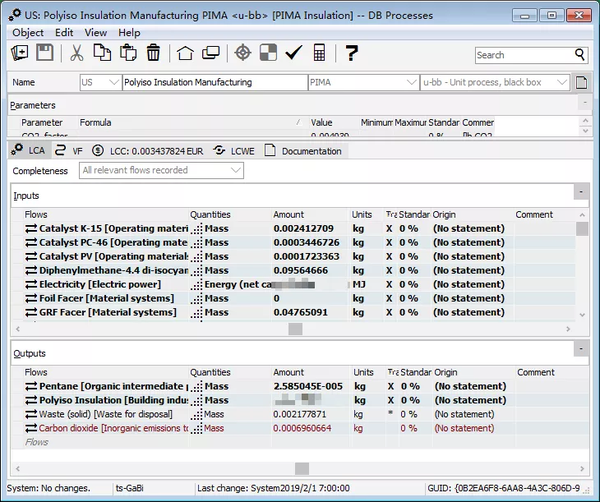Open the View menu
The width and height of the screenshot is (600, 502).
tap(96, 33)
